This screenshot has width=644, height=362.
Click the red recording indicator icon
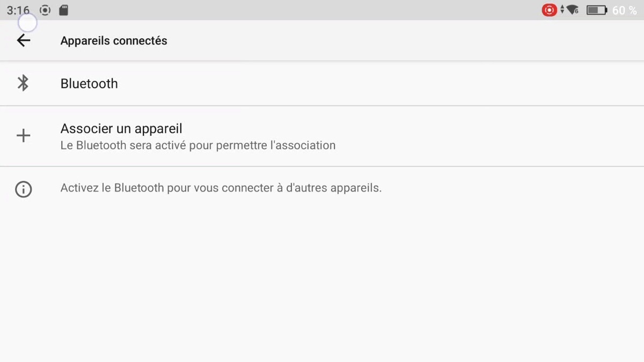(x=549, y=10)
